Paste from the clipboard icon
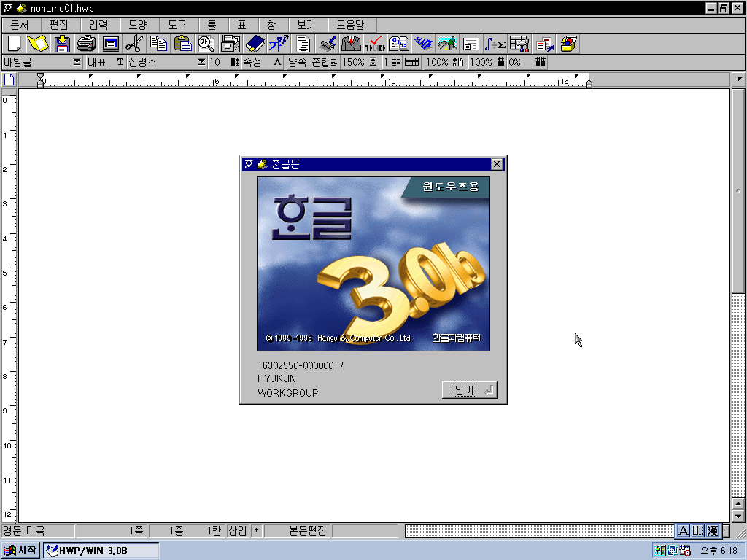Viewport: 747px width, 560px height. click(x=182, y=44)
